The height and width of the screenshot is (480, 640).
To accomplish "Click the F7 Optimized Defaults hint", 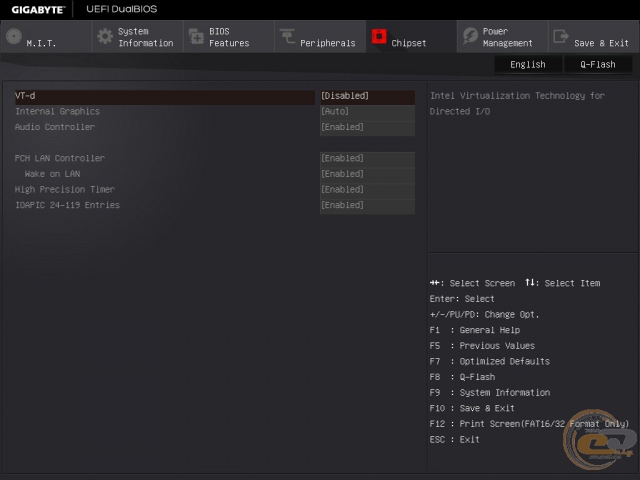I will [x=489, y=361].
